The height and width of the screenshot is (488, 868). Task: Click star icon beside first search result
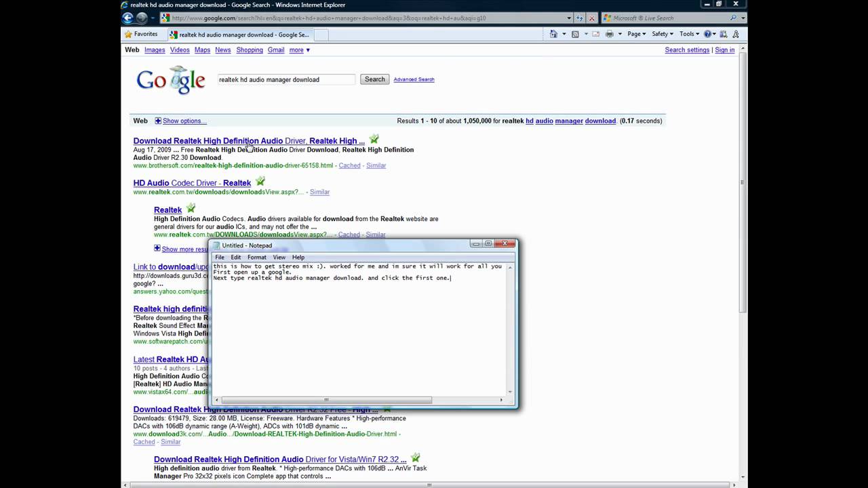[x=374, y=140]
